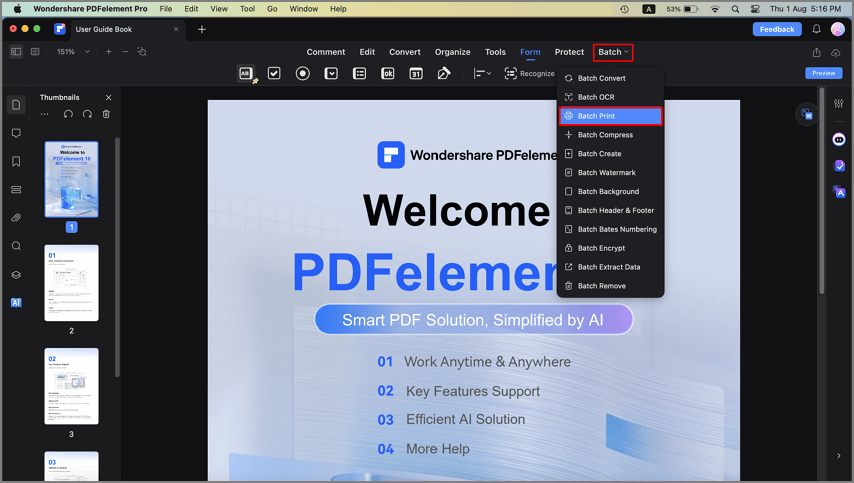Select the checkbox form field tool
The image size is (854, 483).
coord(274,73)
